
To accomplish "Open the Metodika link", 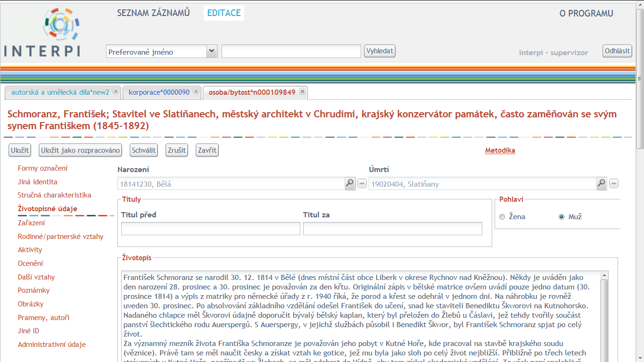I will tap(500, 150).
